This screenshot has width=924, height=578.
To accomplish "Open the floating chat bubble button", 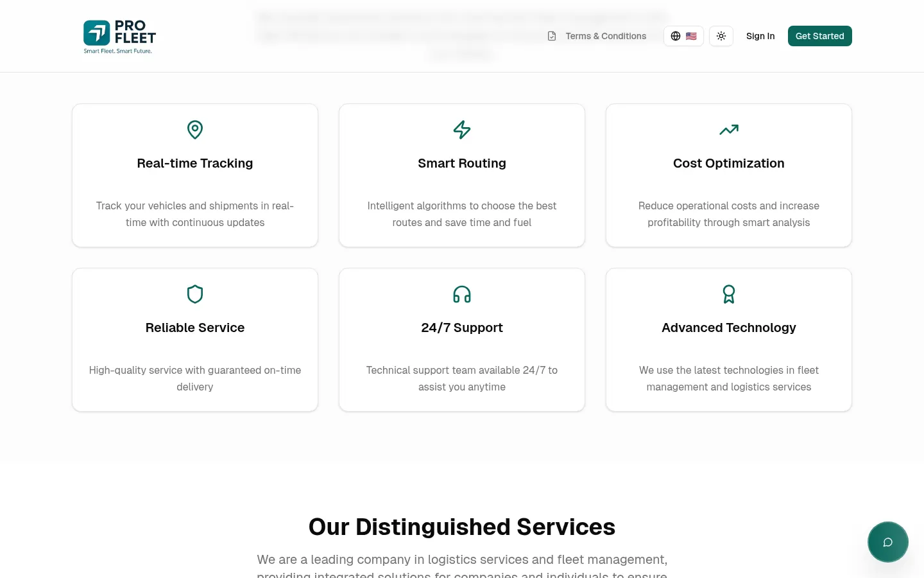I will coord(888,542).
